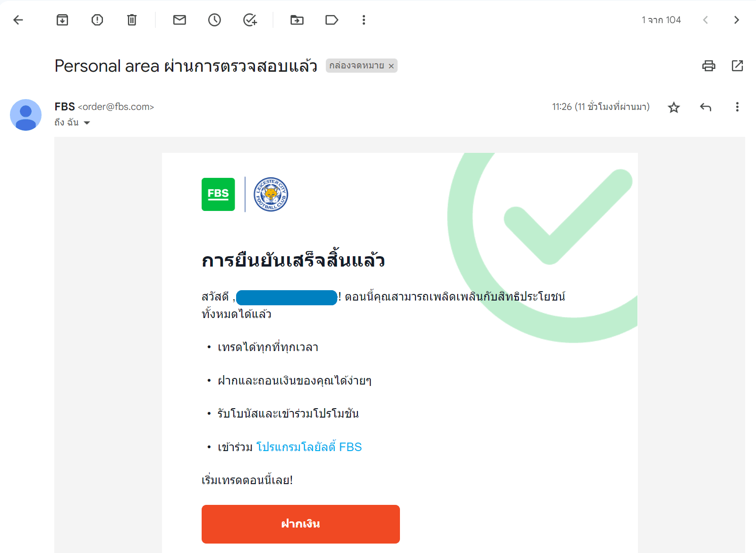Expand recipient details arrow under sender

87,123
